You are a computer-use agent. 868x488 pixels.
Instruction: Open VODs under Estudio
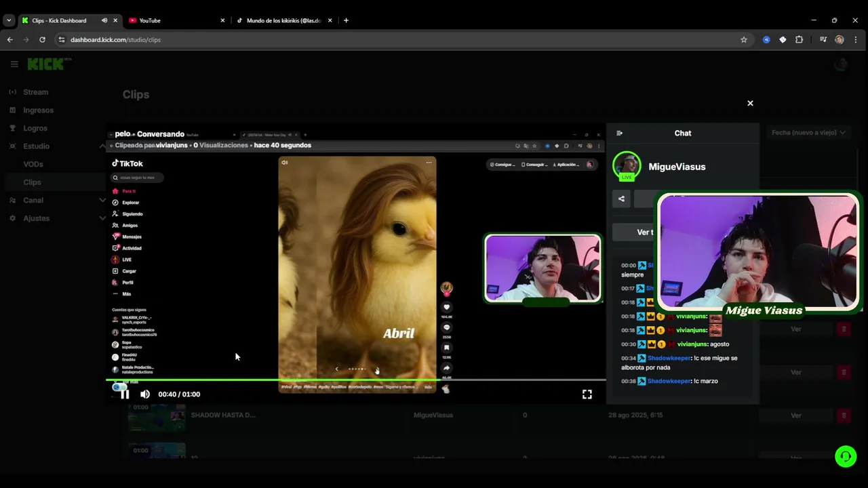33,164
